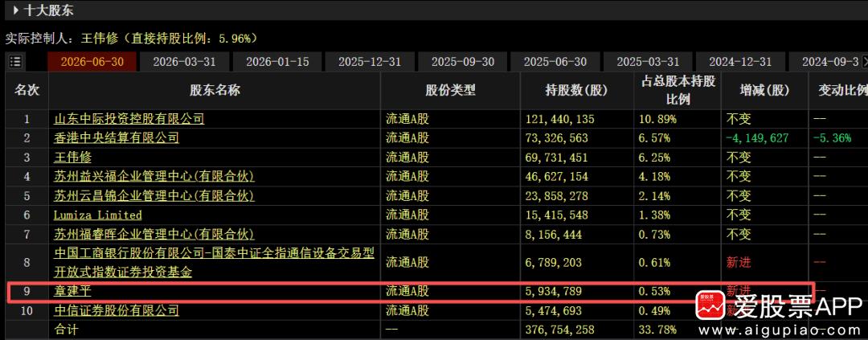Click the 名次 column header

tap(27, 90)
